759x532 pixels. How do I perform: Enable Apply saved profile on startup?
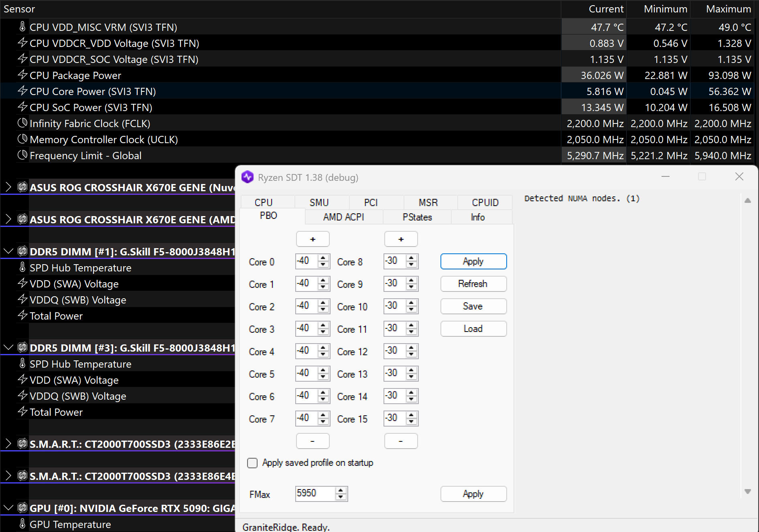click(252, 463)
